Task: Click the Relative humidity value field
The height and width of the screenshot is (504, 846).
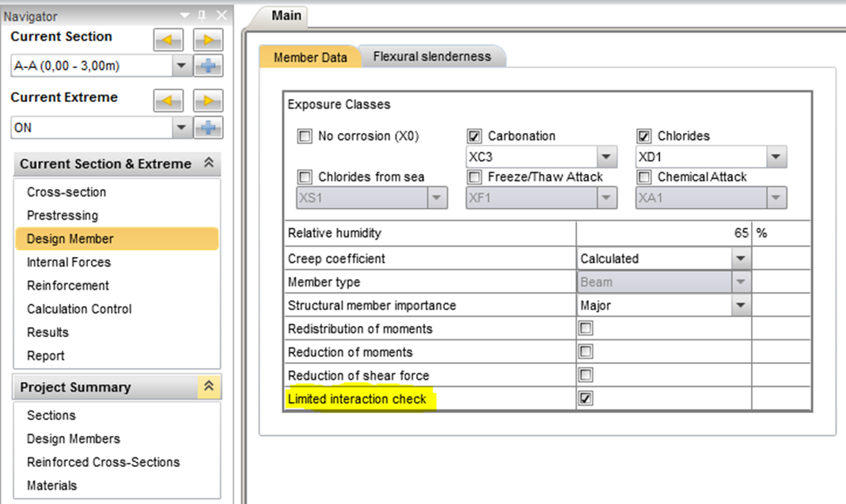Action: click(663, 233)
